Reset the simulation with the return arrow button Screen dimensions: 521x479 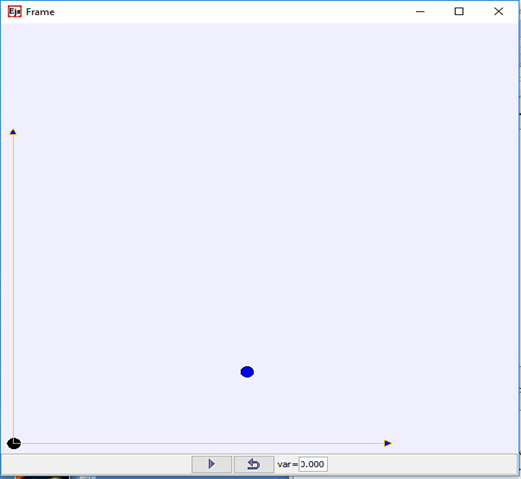[254, 464]
